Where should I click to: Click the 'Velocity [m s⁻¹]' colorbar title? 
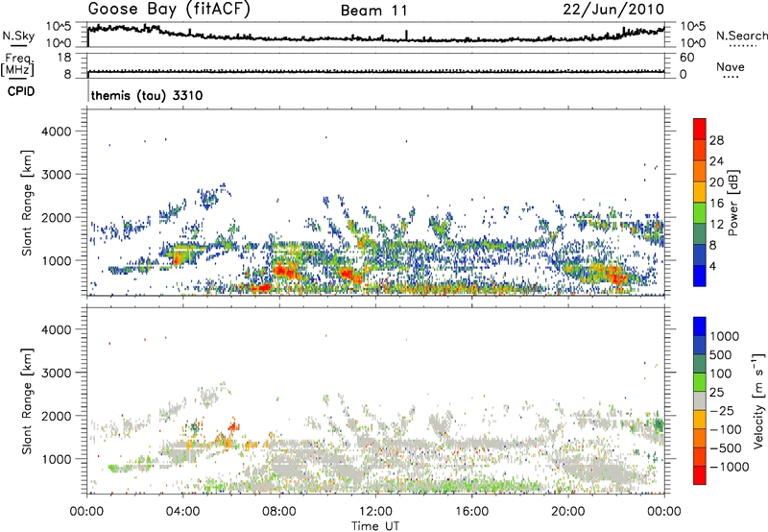point(758,400)
